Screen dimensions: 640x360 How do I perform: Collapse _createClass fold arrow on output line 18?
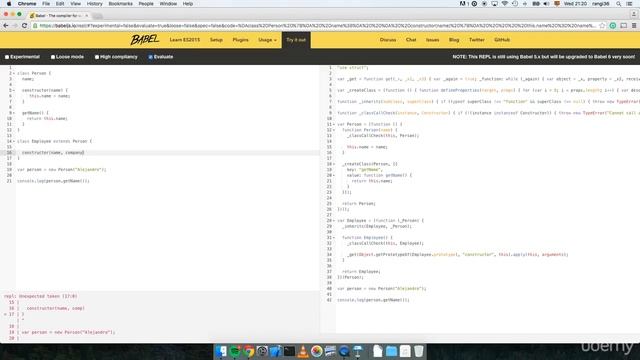point(334,164)
